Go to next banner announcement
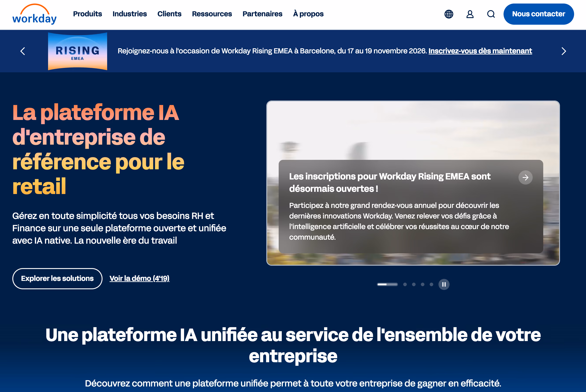Screen dimensions: 586x392 tap(564, 51)
